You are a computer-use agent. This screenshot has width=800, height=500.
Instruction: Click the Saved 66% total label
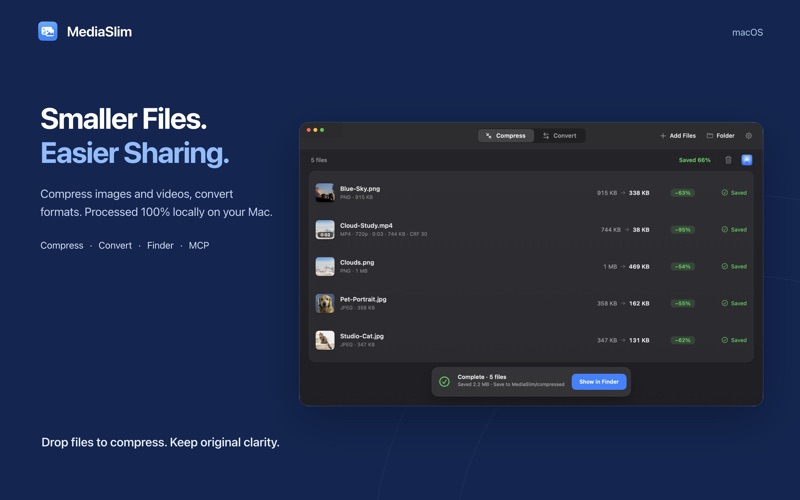(694, 160)
